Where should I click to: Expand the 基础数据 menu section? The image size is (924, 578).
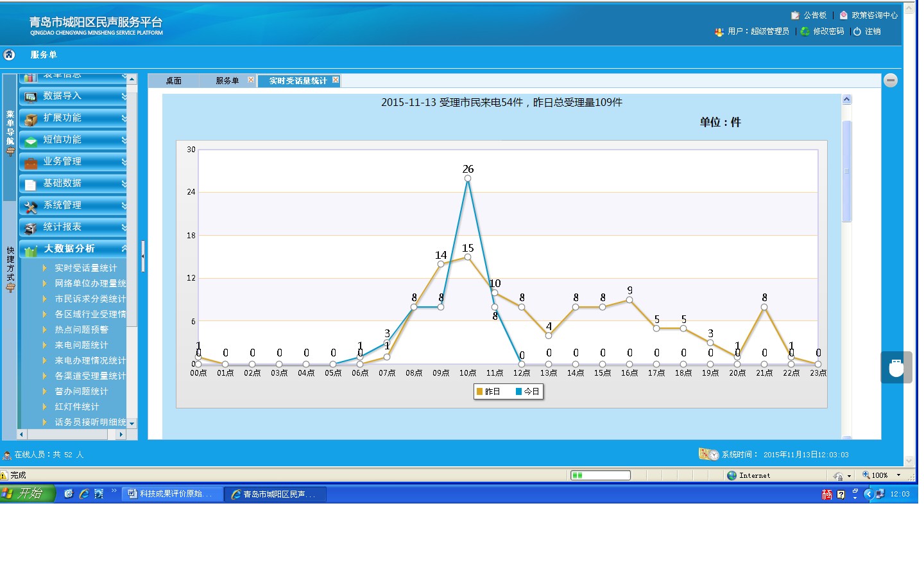click(x=73, y=184)
